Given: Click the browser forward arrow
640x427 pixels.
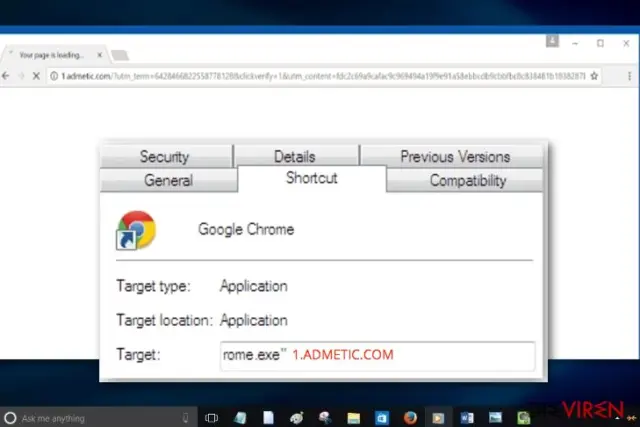Looking at the screenshot, I should [x=21, y=76].
